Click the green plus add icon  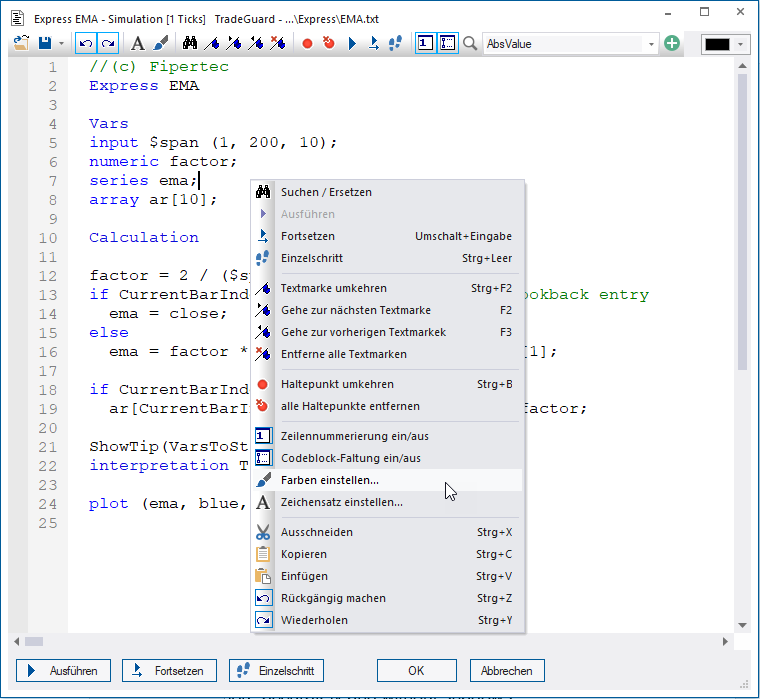click(x=672, y=44)
